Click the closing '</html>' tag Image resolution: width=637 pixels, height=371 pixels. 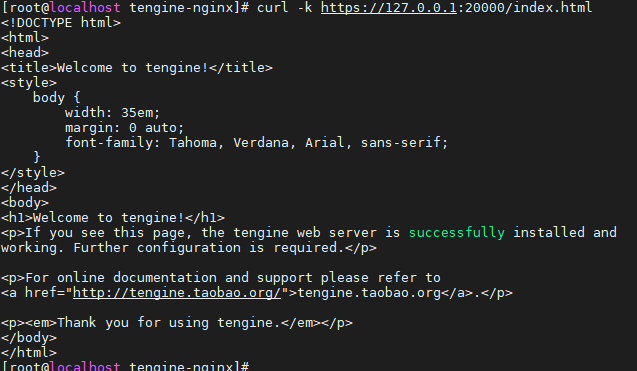(29, 353)
